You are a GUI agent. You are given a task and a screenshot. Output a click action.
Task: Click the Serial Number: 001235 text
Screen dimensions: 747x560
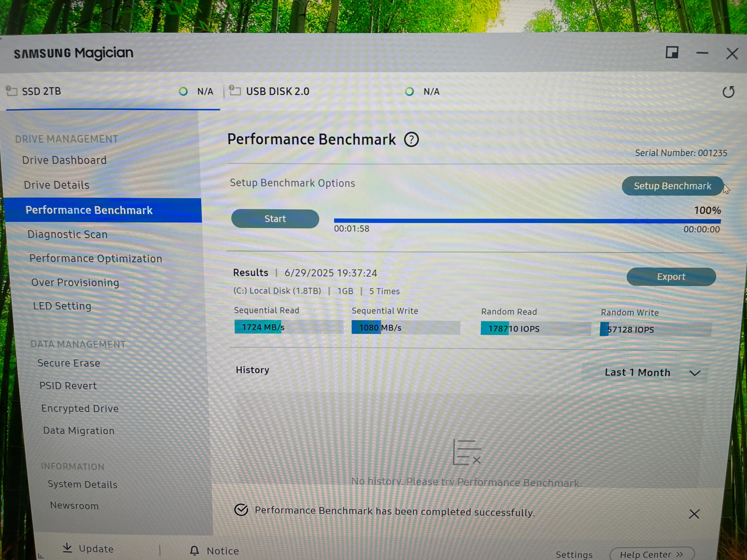681,153
